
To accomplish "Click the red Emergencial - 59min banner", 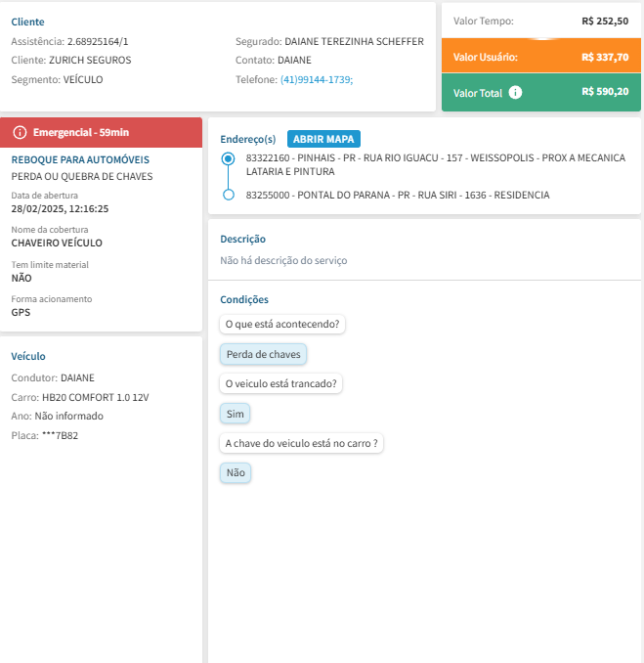I will coord(102,131).
